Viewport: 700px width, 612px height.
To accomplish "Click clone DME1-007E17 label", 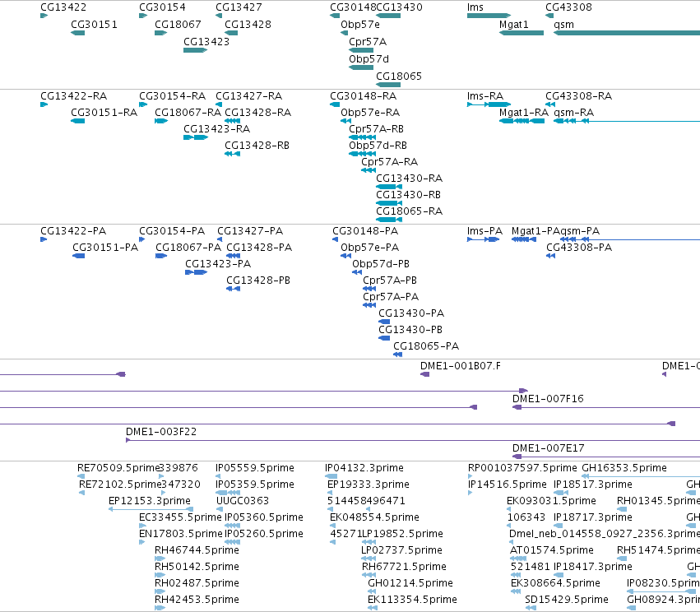I will (x=548, y=448).
